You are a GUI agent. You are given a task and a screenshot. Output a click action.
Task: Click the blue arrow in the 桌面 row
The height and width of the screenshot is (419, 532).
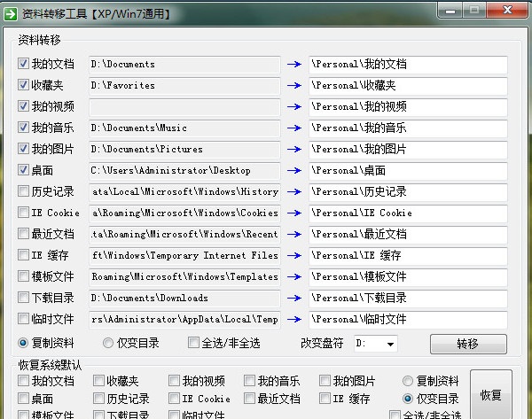pyautogui.click(x=294, y=170)
